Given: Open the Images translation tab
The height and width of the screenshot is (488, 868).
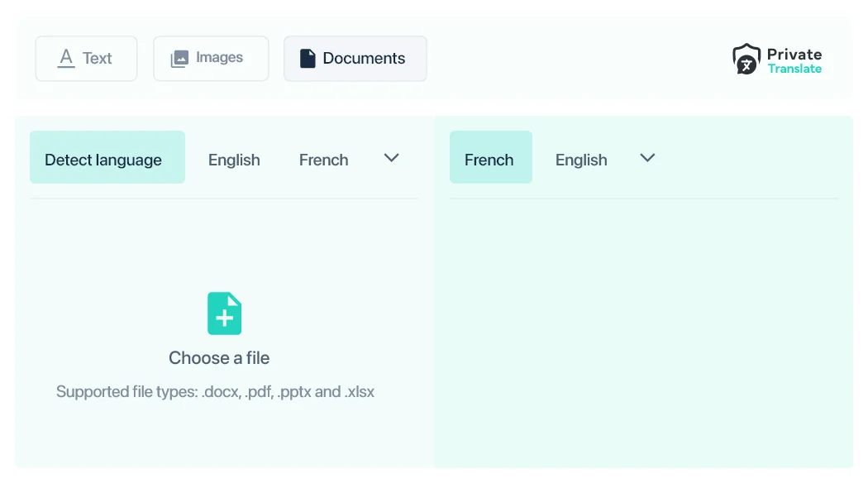Looking at the screenshot, I should pyautogui.click(x=219, y=58).
